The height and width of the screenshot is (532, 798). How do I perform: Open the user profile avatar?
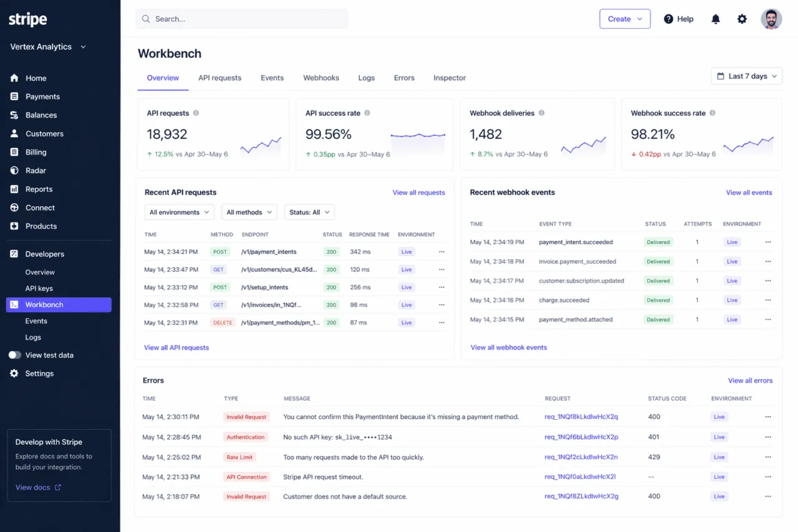pos(771,19)
